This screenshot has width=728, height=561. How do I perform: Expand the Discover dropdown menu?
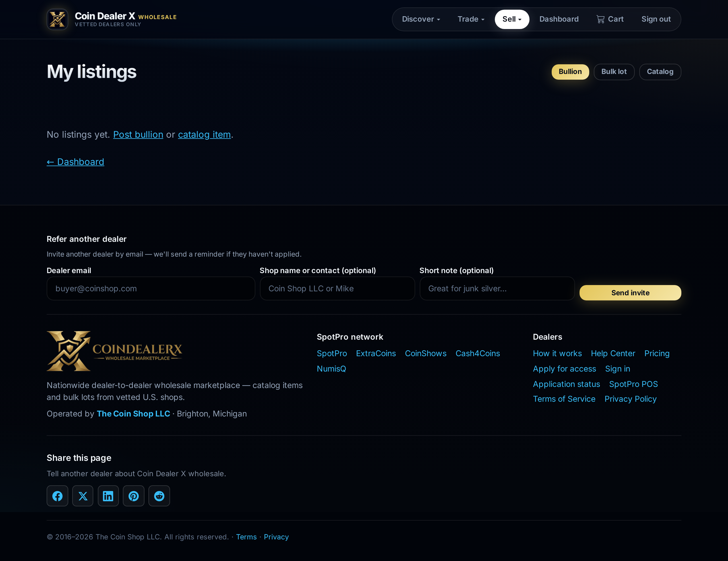tap(421, 19)
